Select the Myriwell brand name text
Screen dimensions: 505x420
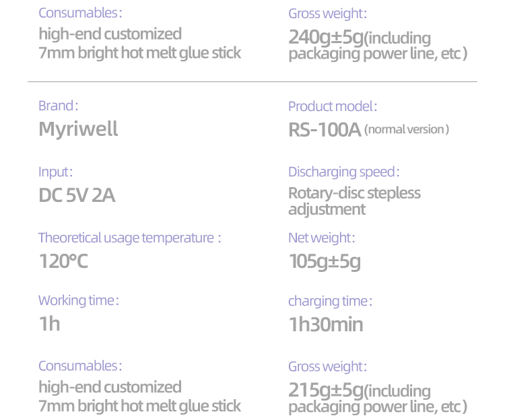click(x=78, y=129)
